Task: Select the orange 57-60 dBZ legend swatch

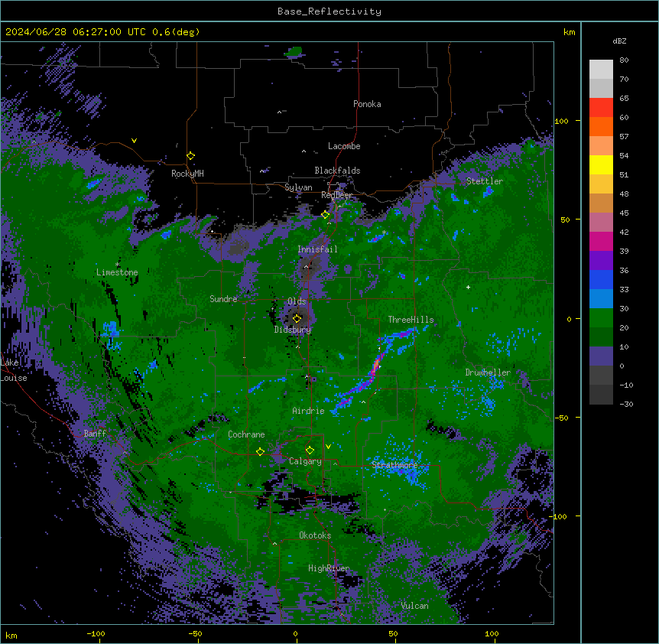Action: pos(601,126)
